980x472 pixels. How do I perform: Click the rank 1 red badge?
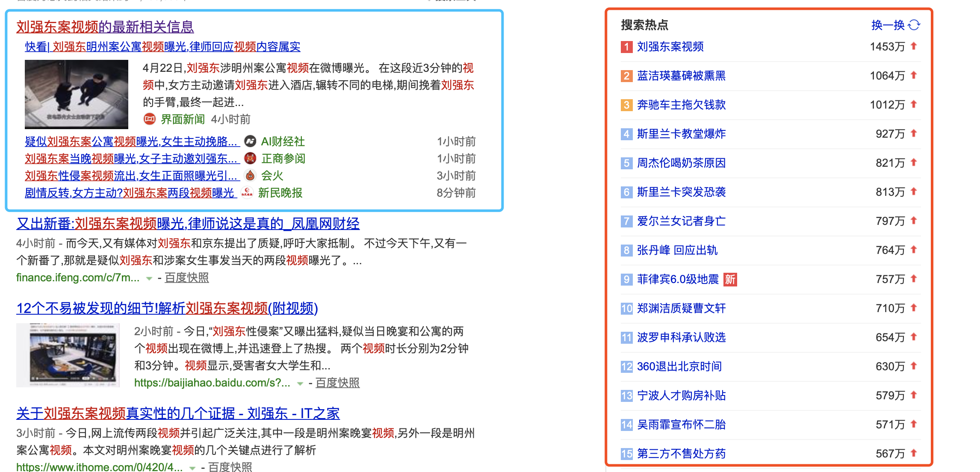[626, 47]
